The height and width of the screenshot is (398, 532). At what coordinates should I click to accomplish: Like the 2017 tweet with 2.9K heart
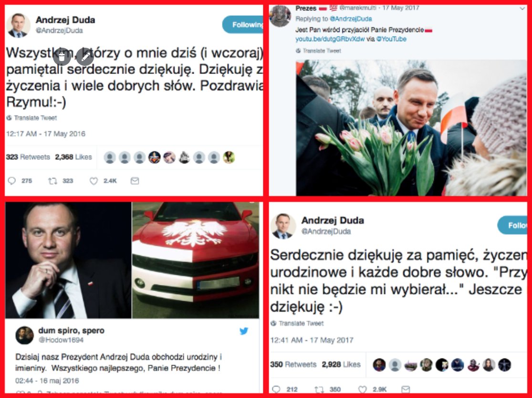(x=362, y=389)
